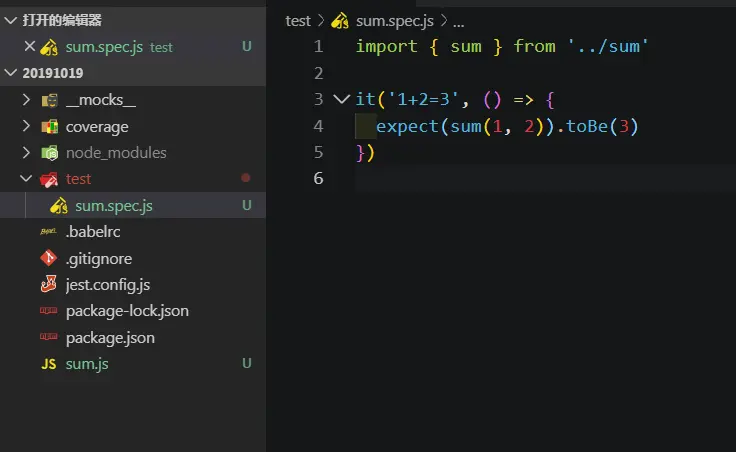The width and height of the screenshot is (736, 452).
Task: Click line number 4 in the gutter
Action: pyautogui.click(x=318, y=126)
